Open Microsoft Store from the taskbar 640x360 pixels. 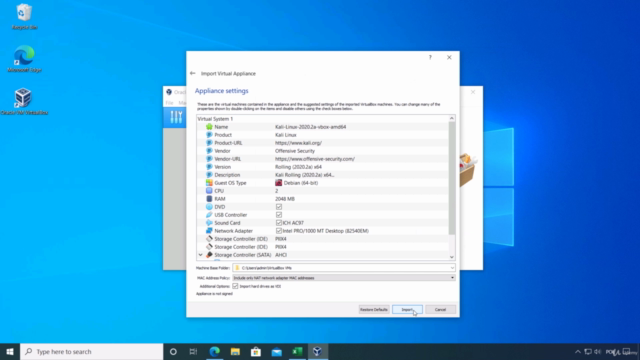pos(256,351)
